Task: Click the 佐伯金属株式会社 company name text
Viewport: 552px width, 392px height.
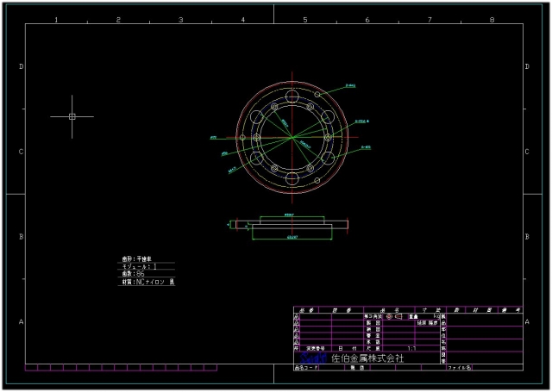Action: [x=367, y=358]
